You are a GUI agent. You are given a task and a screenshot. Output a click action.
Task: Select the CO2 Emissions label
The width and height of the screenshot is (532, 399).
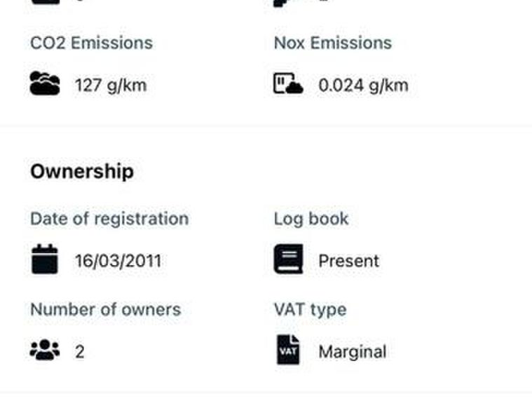(91, 43)
